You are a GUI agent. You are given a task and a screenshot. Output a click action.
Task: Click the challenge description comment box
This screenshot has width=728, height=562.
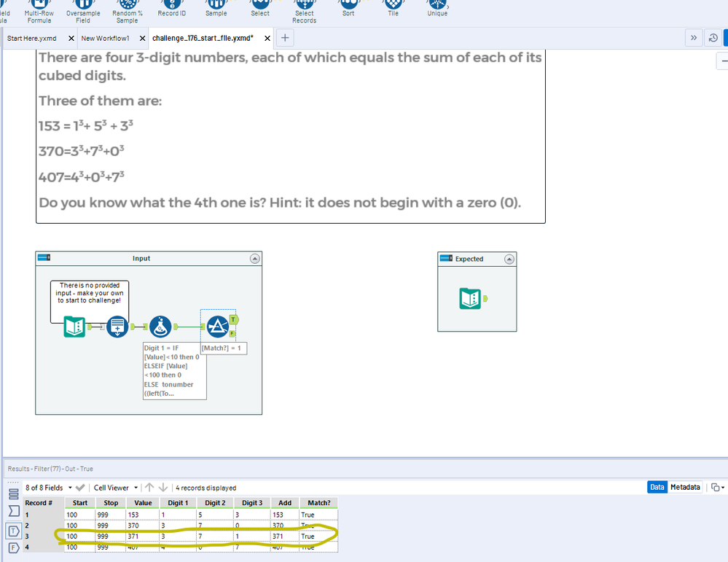point(291,136)
